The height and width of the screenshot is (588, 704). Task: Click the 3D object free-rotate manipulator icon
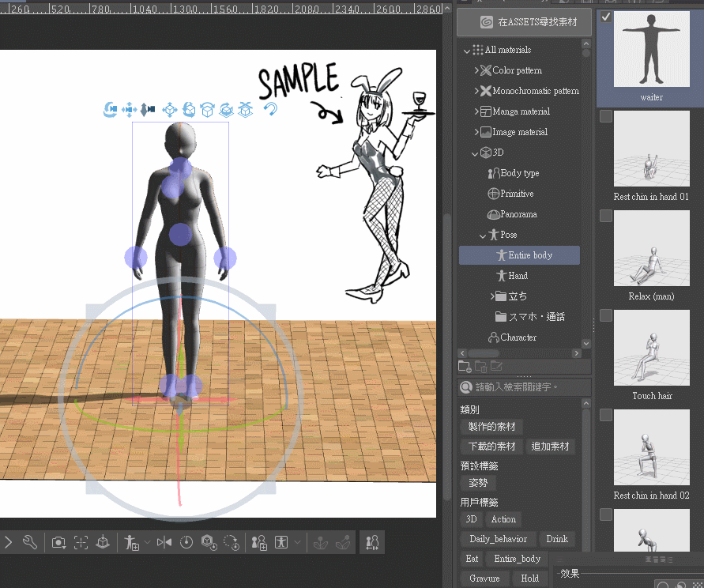click(x=189, y=109)
